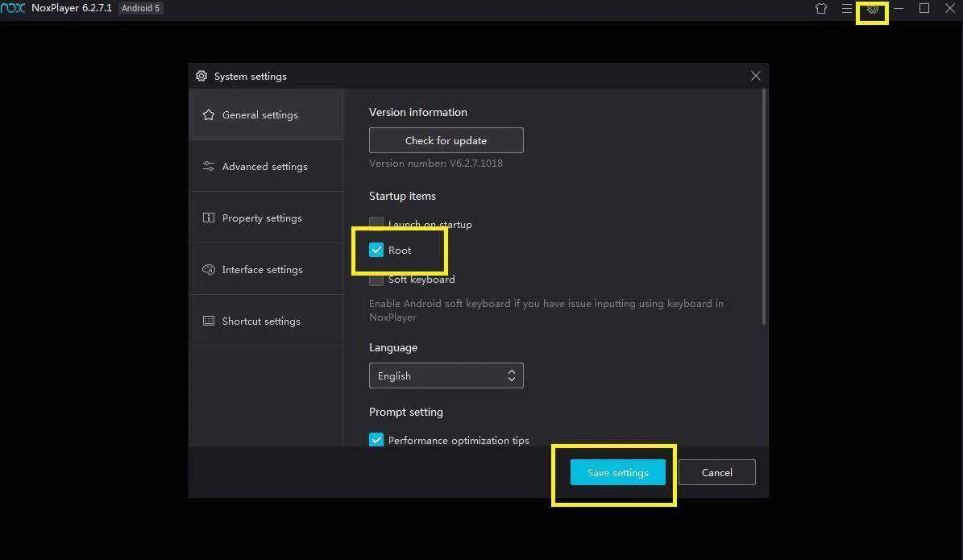Click the star icon beside General settings
Image resolution: width=963 pixels, height=560 pixels.
(x=209, y=115)
